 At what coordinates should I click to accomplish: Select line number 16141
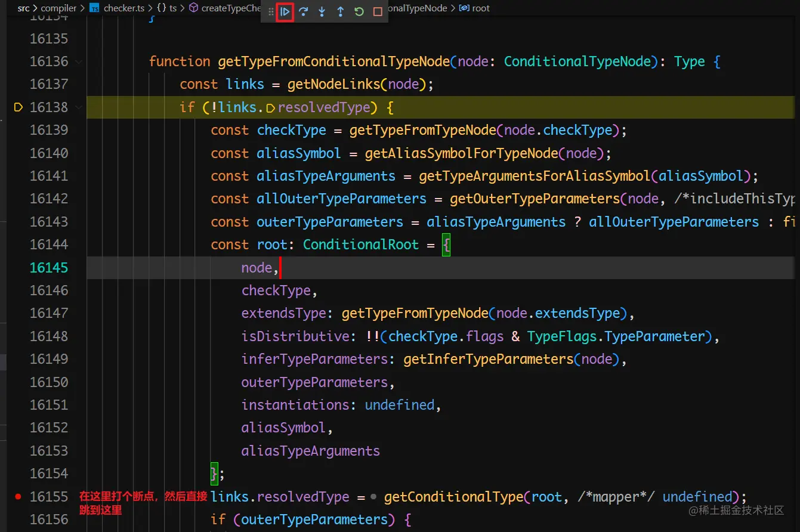[49, 176]
